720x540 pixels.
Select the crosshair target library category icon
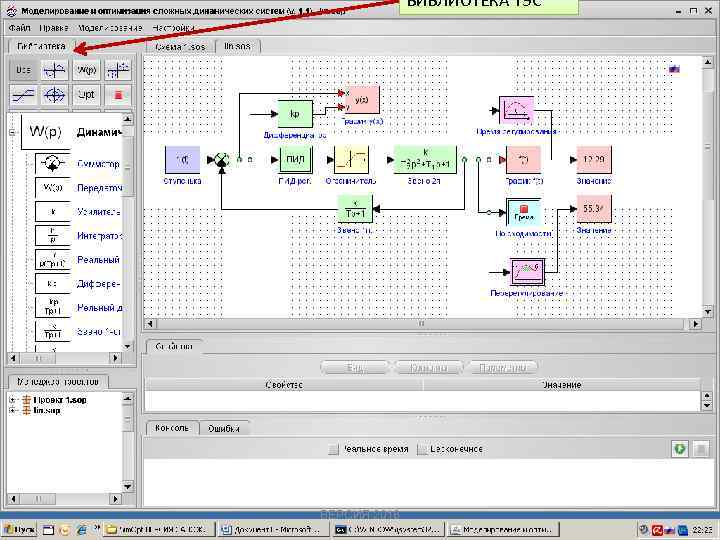pyautogui.click(x=54, y=95)
